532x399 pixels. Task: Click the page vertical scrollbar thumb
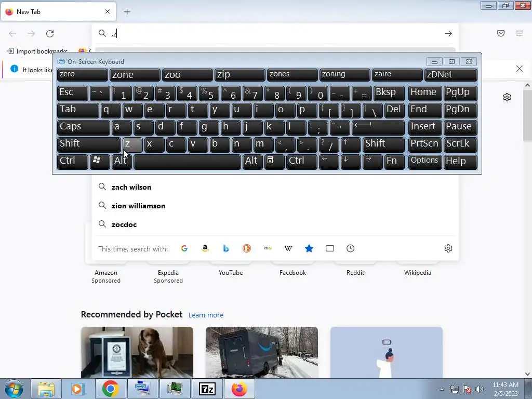[527, 115]
